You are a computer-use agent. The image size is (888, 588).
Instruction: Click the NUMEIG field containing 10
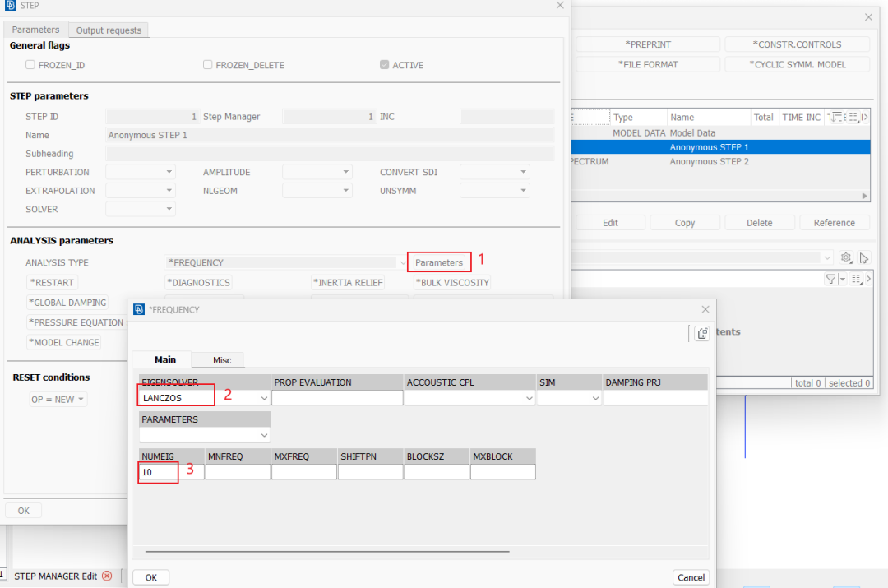[172, 472]
